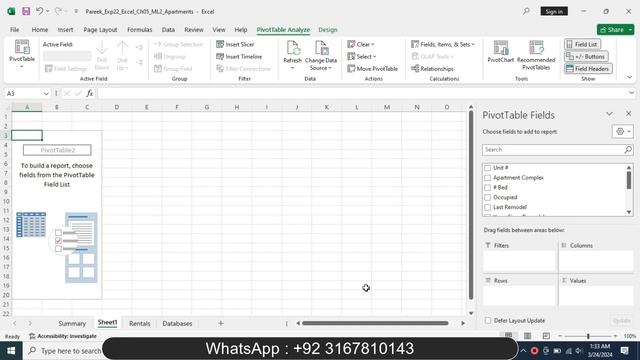This screenshot has width=640, height=360.
Task: Open Recommended PivotTables
Action: [536, 56]
